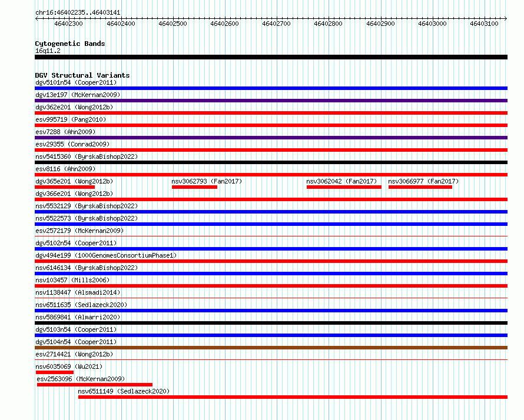Click the red bar under nsv3062042
This screenshot has width=524, height=420.
coord(344,187)
